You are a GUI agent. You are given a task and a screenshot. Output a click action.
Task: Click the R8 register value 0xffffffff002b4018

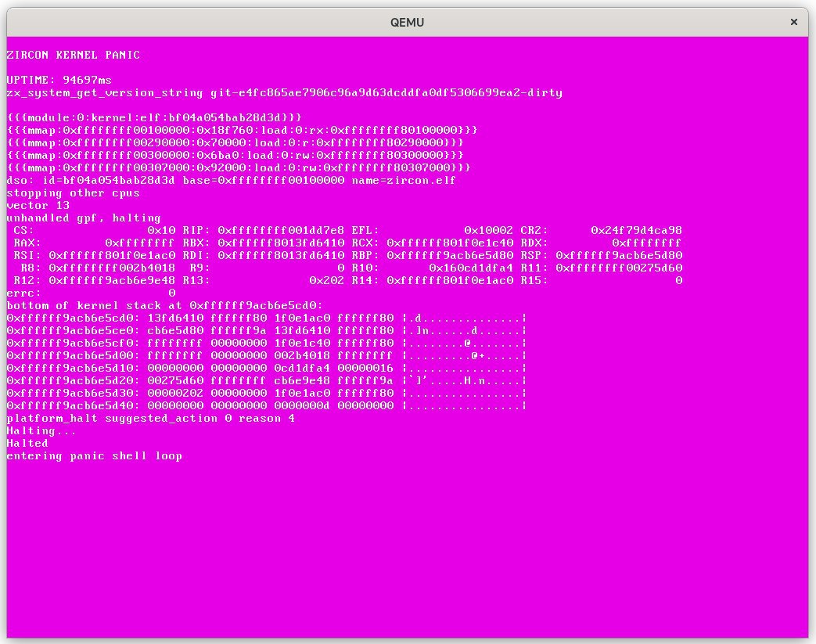coord(112,268)
